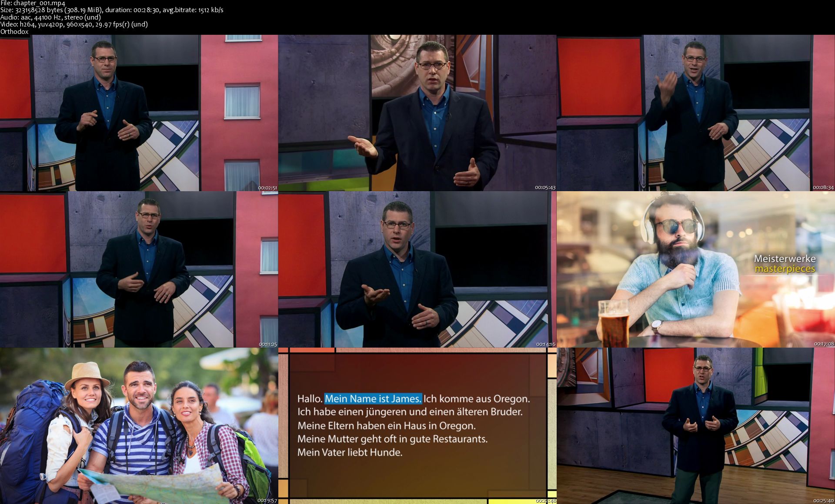Click the 00:19:57 timestamp label

(267, 501)
